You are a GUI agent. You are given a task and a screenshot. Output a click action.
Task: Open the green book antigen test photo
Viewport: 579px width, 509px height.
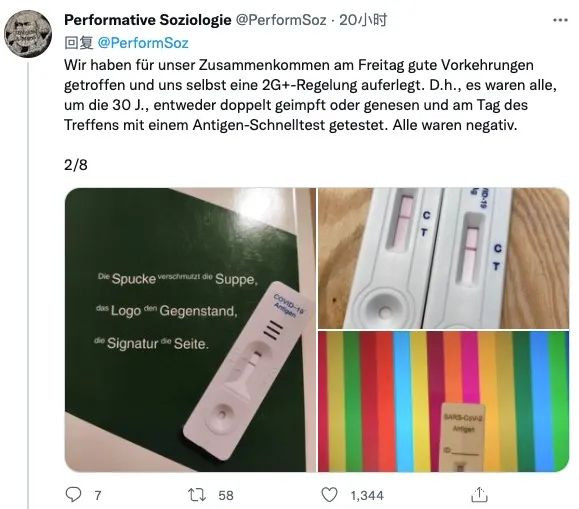pos(190,330)
